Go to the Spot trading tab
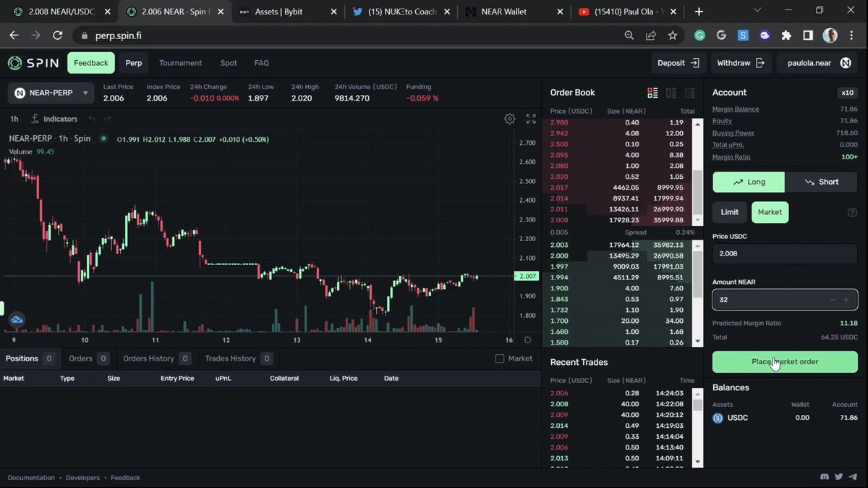 tap(229, 63)
